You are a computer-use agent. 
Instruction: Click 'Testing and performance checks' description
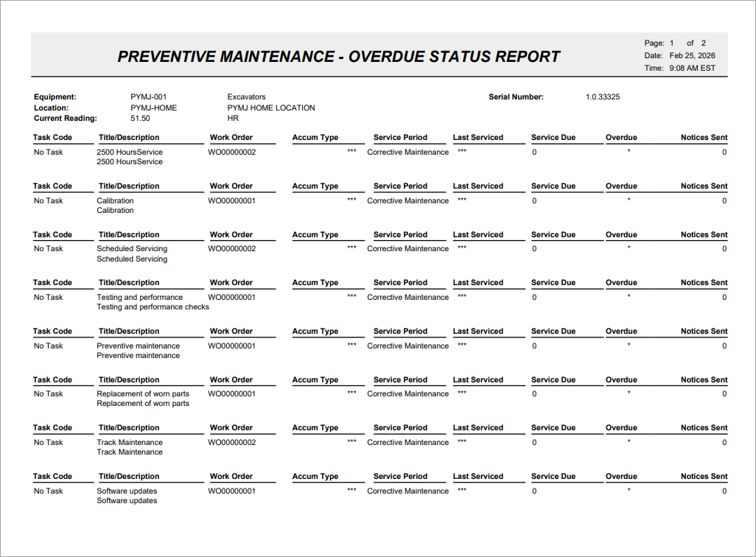[x=153, y=306]
